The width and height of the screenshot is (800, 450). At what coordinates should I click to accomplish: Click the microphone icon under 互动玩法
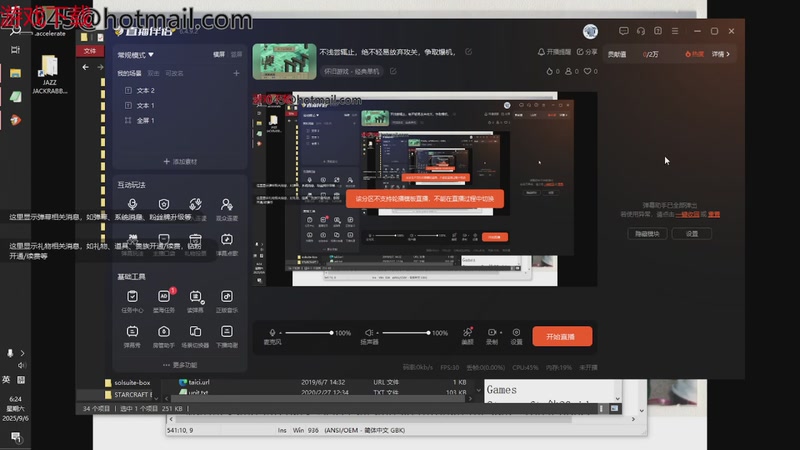click(x=132, y=205)
